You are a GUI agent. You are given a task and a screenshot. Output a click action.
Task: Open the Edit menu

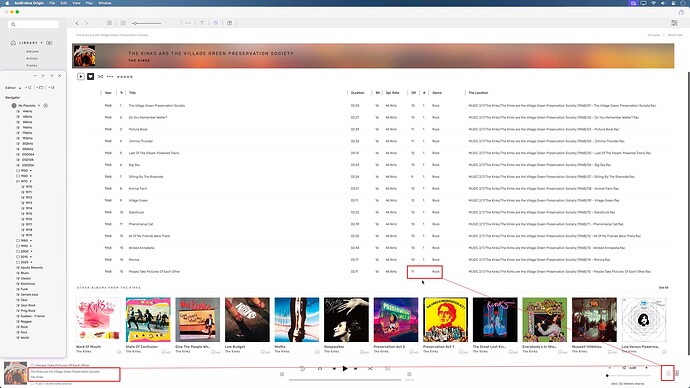tap(64, 3)
